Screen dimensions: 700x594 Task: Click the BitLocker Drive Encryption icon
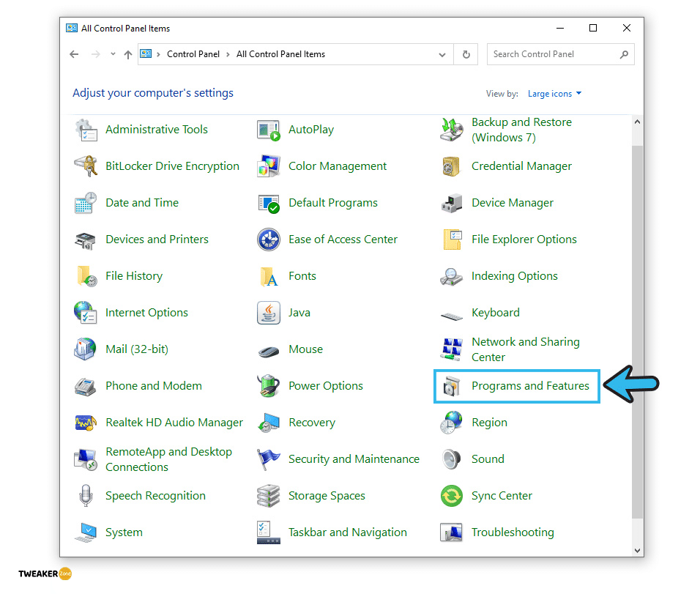tap(86, 166)
